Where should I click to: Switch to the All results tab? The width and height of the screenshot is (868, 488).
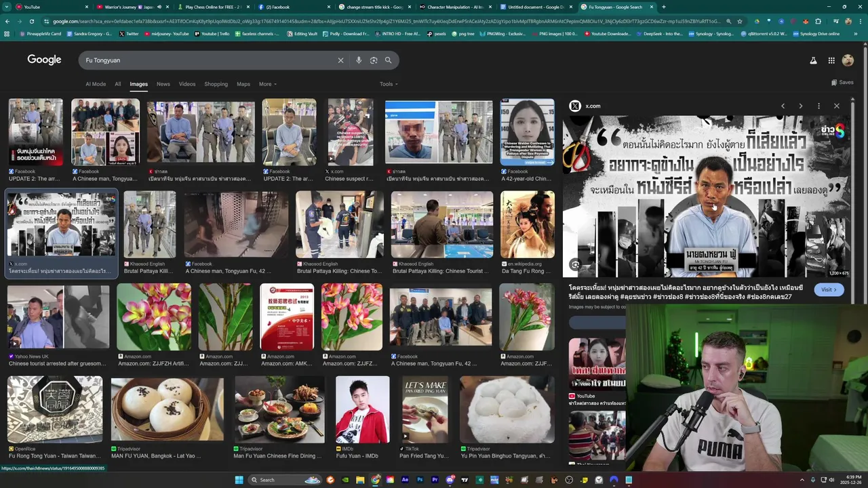pyautogui.click(x=117, y=84)
